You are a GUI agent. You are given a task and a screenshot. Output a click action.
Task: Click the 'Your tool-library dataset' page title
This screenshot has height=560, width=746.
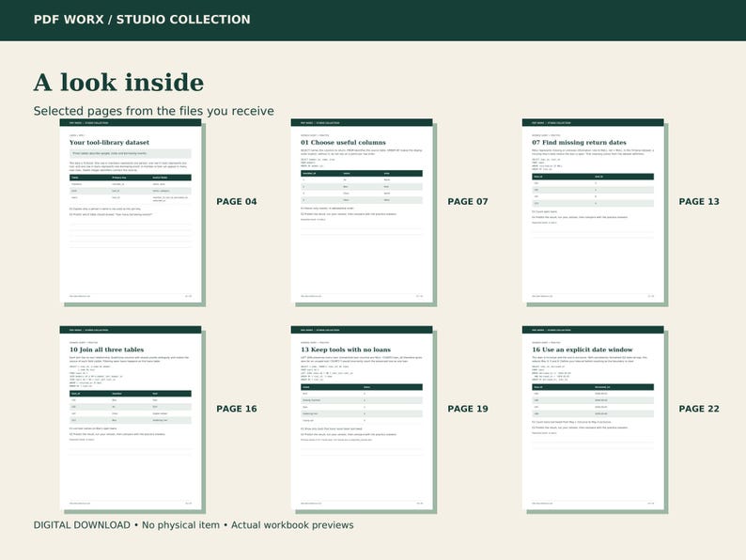click(109, 142)
